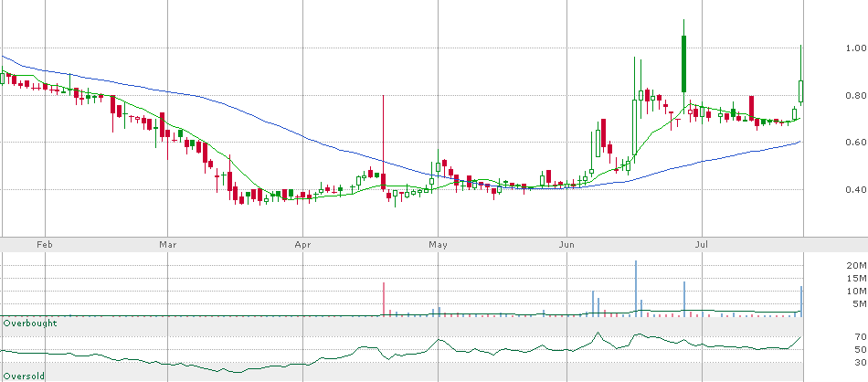The width and height of the screenshot is (868, 382).
Task: Click the large green candle body near 1.00 in late June
Action: click(684, 64)
